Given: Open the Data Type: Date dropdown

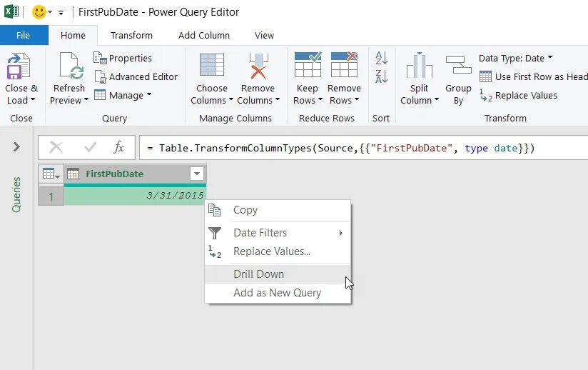Looking at the screenshot, I should pos(515,59).
